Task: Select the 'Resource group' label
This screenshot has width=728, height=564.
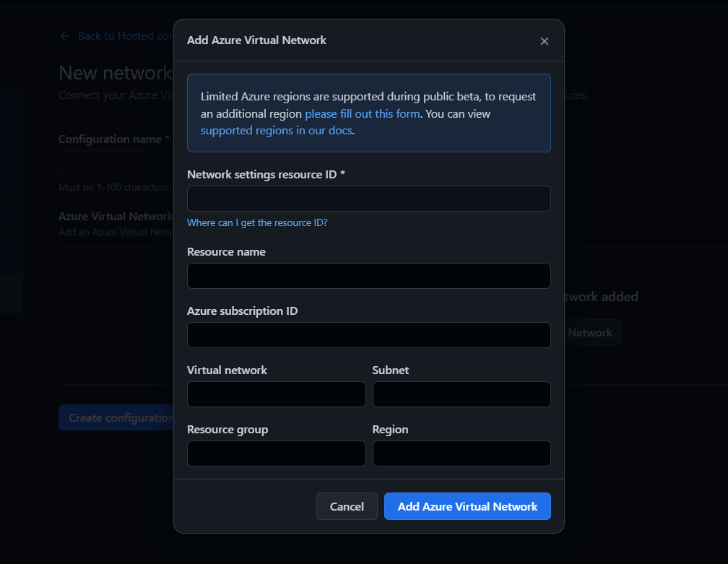Action: coord(227,430)
